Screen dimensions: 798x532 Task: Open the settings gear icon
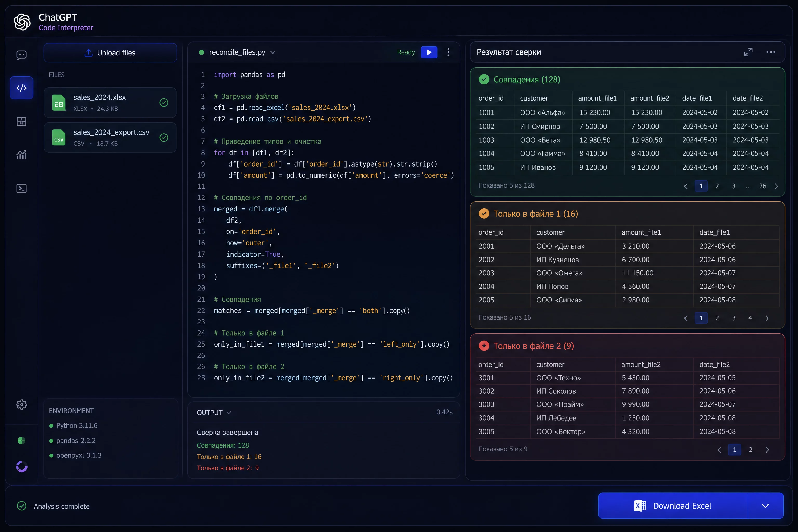click(x=21, y=404)
